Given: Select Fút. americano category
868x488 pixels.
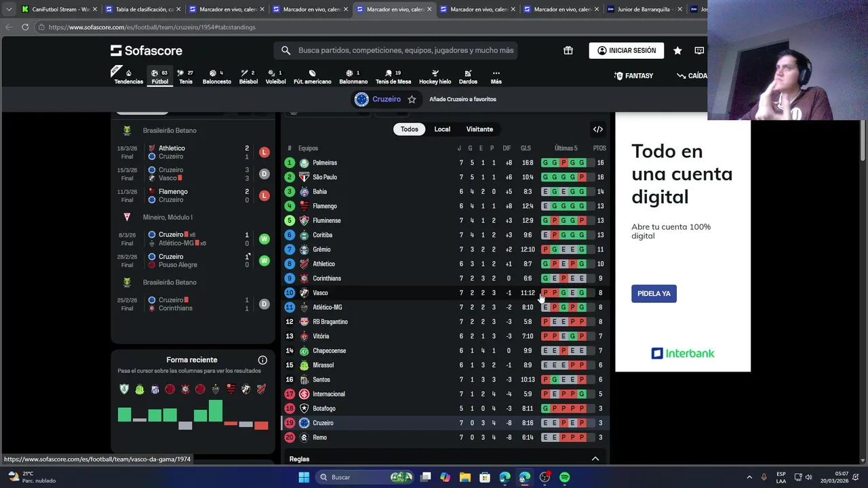Looking at the screenshot, I should click(x=313, y=77).
